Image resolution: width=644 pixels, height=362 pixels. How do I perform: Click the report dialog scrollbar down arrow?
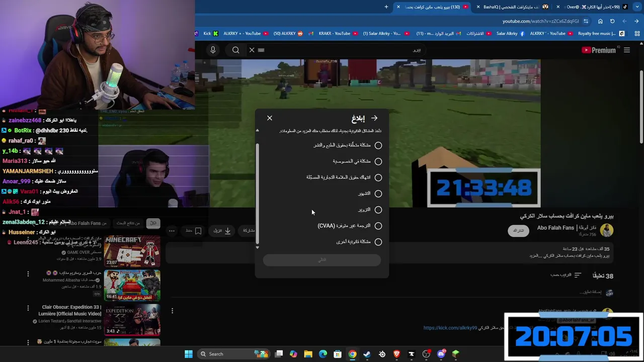click(x=258, y=247)
